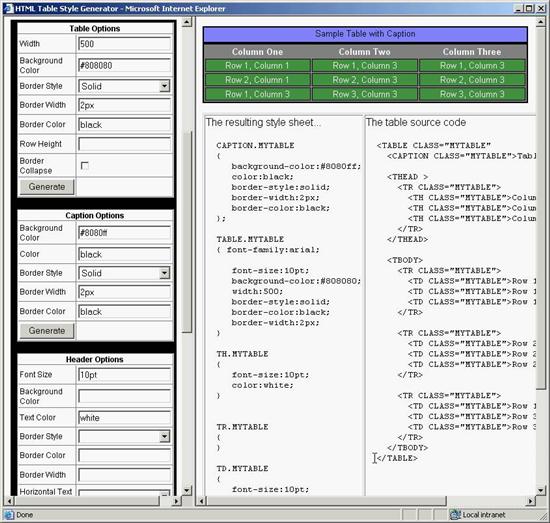The height and width of the screenshot is (523, 550).
Task: Click right pane horizontal scroll right arrow
Action: (x=531, y=501)
